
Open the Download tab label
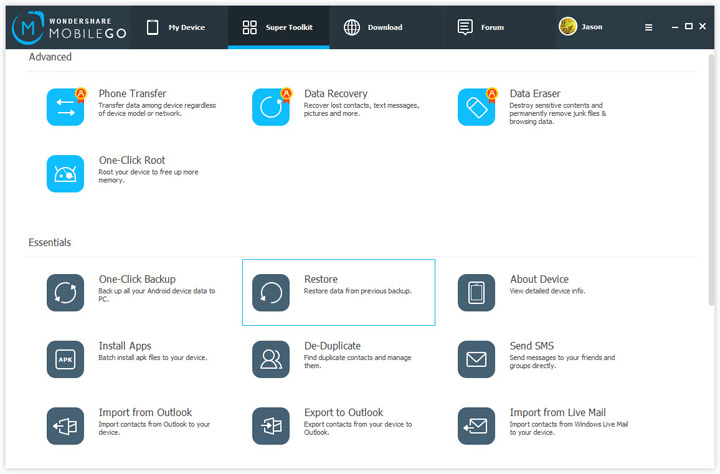tap(385, 28)
